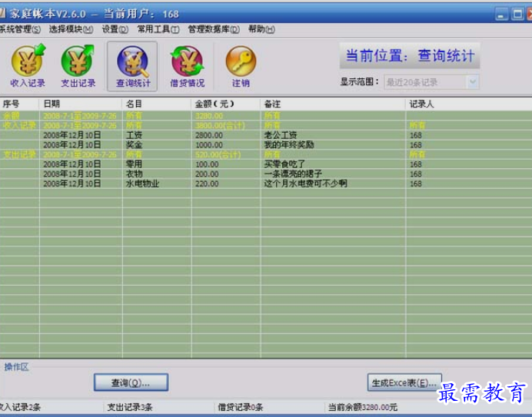Select the 奖金 row name cell

point(134,145)
